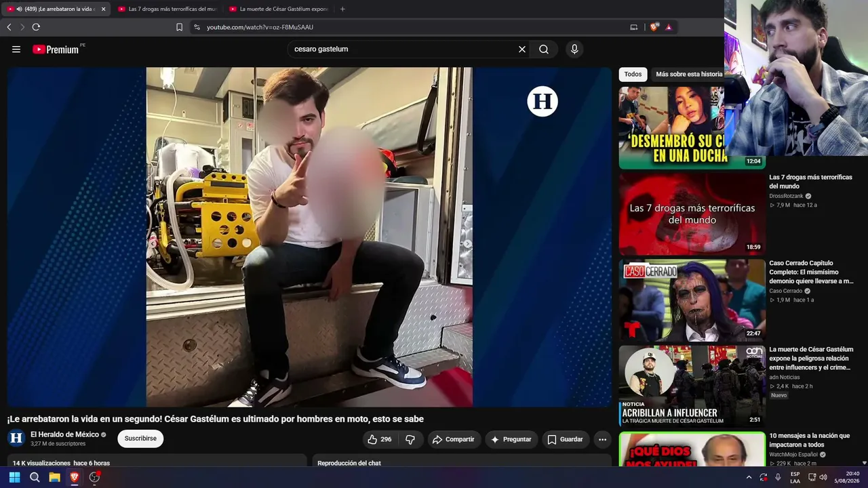The image size is (868, 488).
Task: Run the search with the magnifier button
Action: coord(544,49)
